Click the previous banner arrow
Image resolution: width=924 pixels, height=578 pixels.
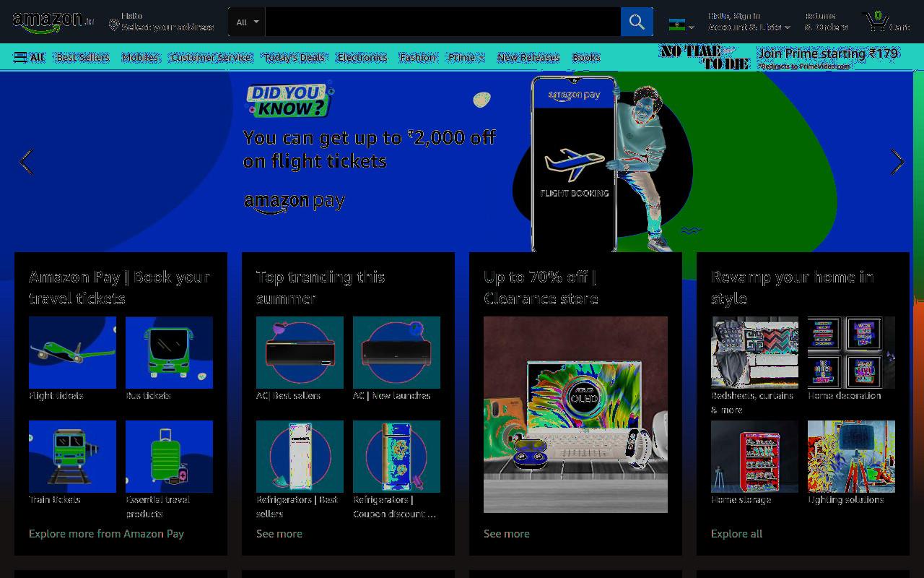27,162
